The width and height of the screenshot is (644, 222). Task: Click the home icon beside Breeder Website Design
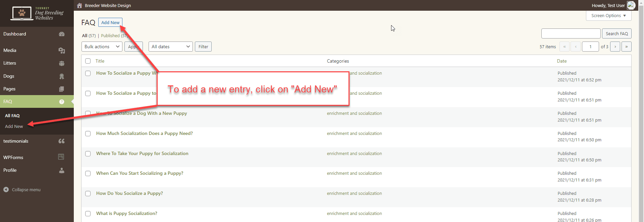coord(79,5)
